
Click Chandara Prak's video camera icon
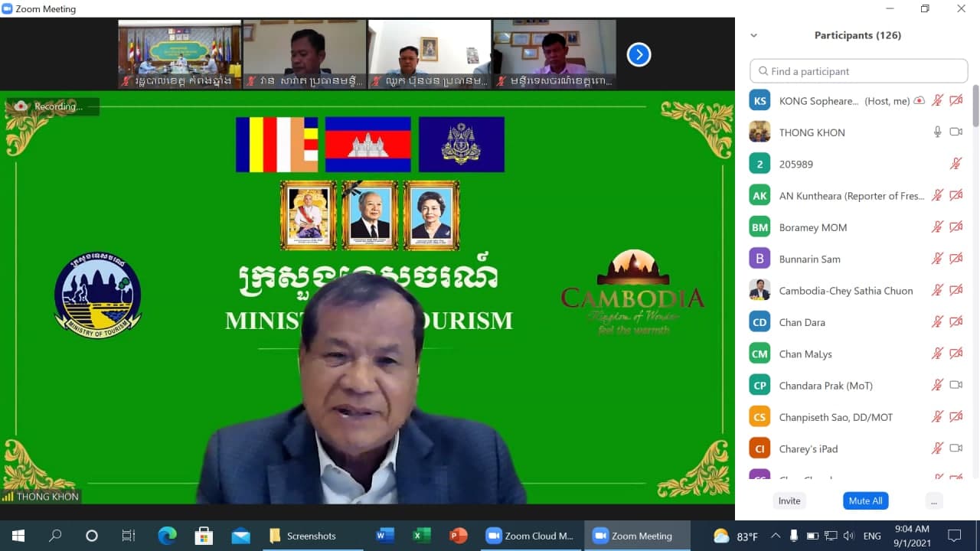(x=955, y=385)
